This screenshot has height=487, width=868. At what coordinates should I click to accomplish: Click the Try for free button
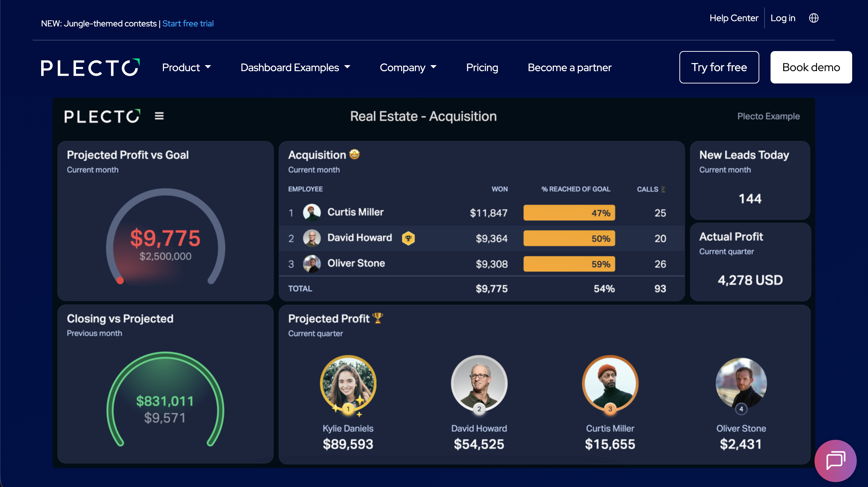(719, 67)
